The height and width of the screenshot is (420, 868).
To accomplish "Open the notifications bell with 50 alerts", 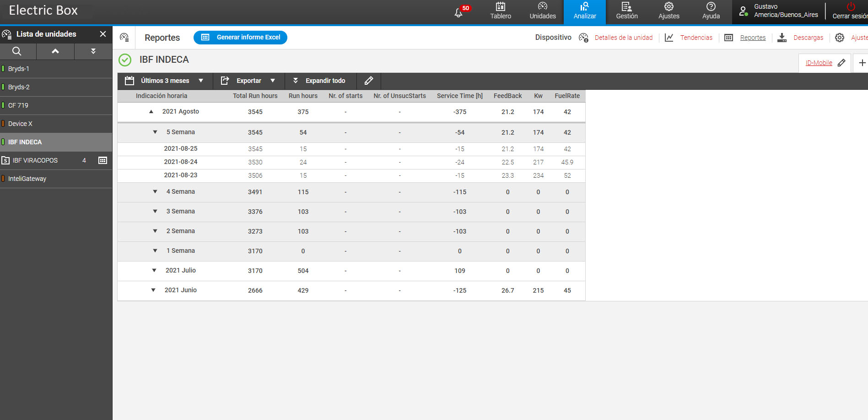I will click(x=459, y=12).
